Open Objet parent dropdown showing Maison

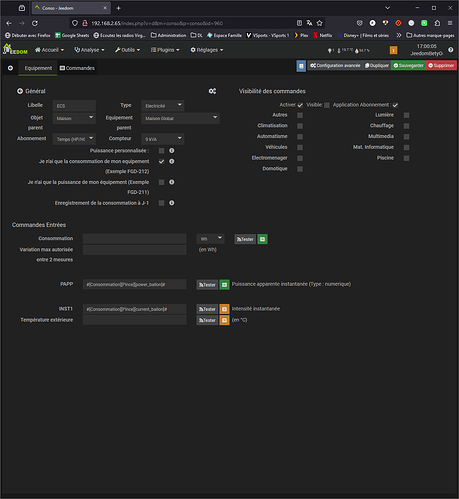pos(74,118)
